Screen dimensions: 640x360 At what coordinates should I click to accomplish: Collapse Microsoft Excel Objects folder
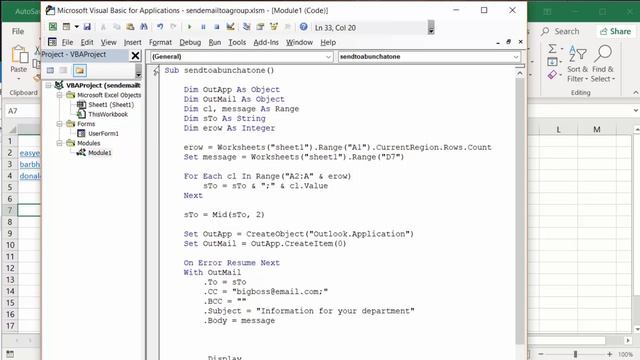point(60,95)
